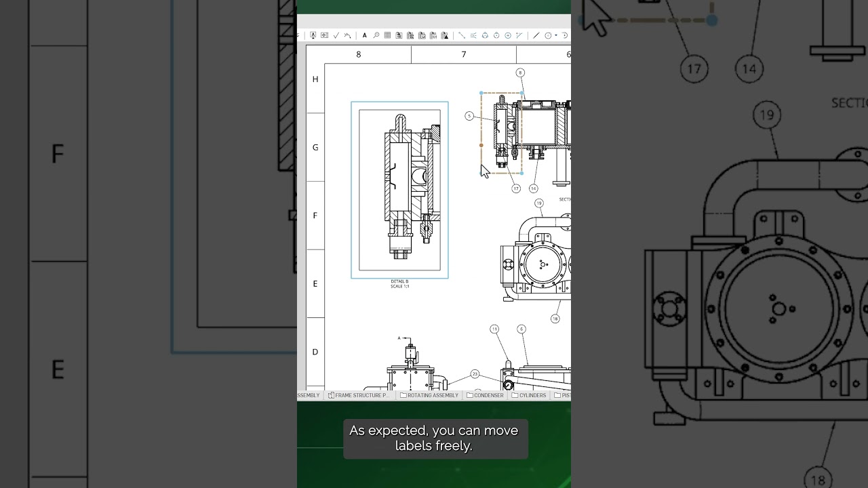Select the Detail B drawing view
Viewport: 868px width, 488px height.
399,190
